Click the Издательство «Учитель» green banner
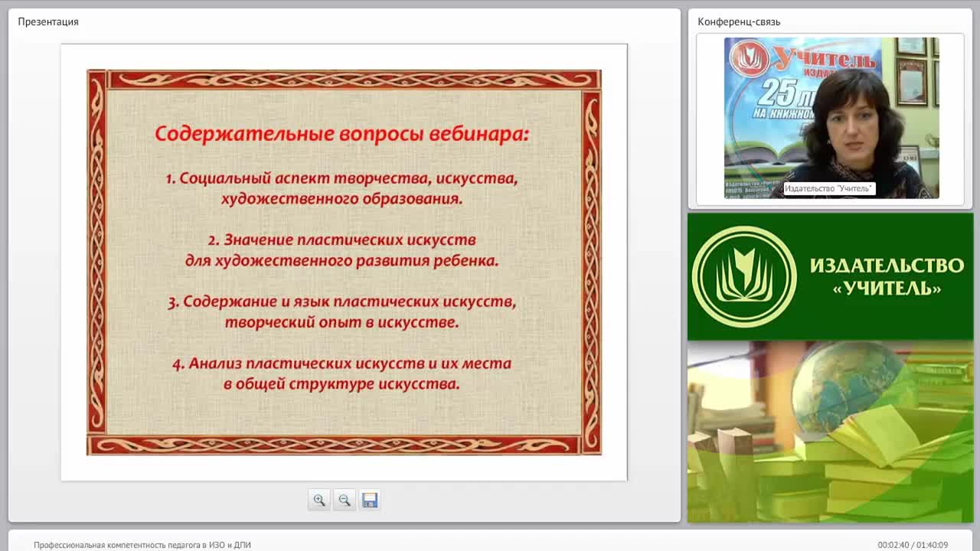This screenshot has width=980, height=551. 830,276
